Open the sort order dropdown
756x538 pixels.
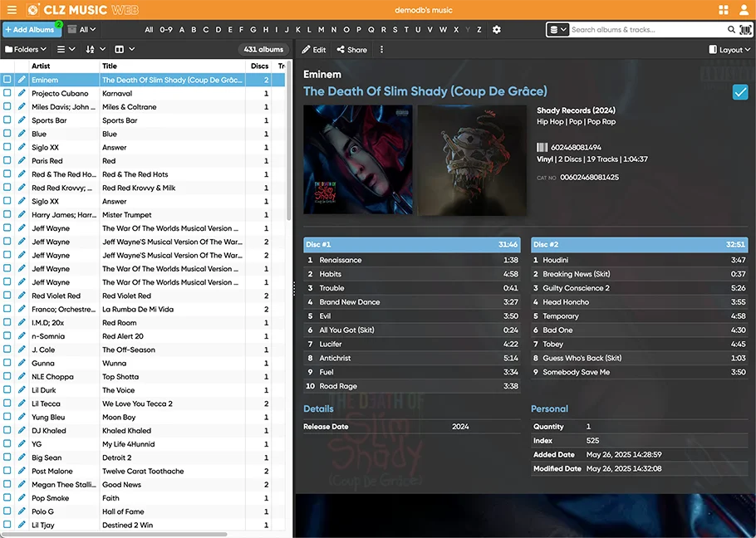(x=96, y=49)
